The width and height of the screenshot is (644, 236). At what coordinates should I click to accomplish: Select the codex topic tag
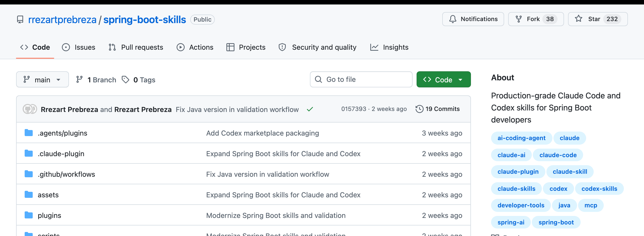click(558, 189)
